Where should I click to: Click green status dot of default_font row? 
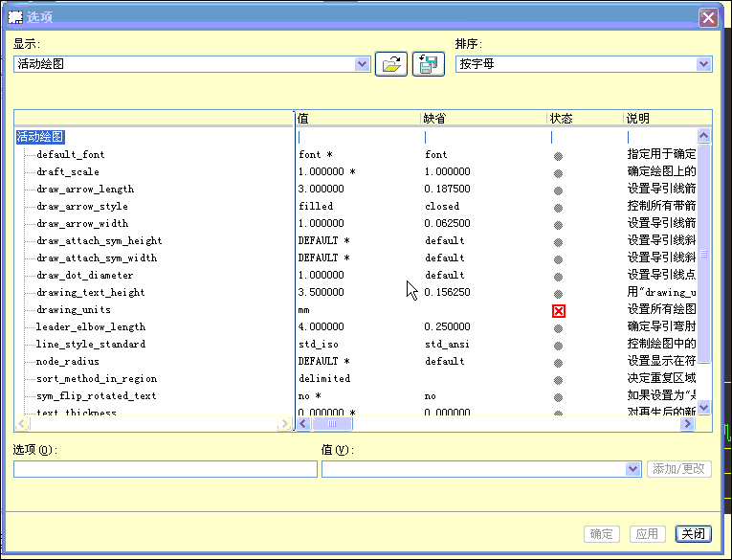[x=558, y=156]
